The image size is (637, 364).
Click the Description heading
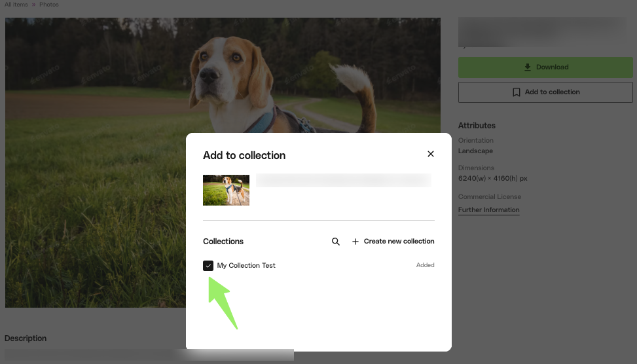point(26,338)
